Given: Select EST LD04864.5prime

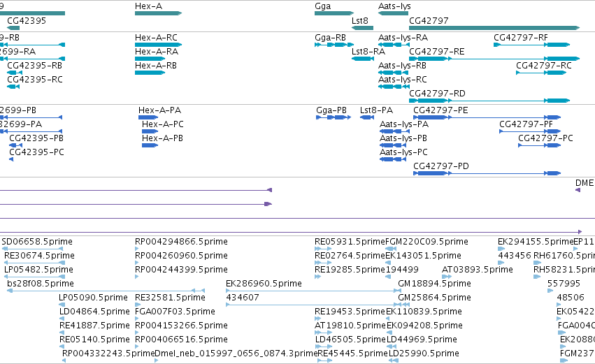Looking at the screenshot, I should [x=62, y=319].
